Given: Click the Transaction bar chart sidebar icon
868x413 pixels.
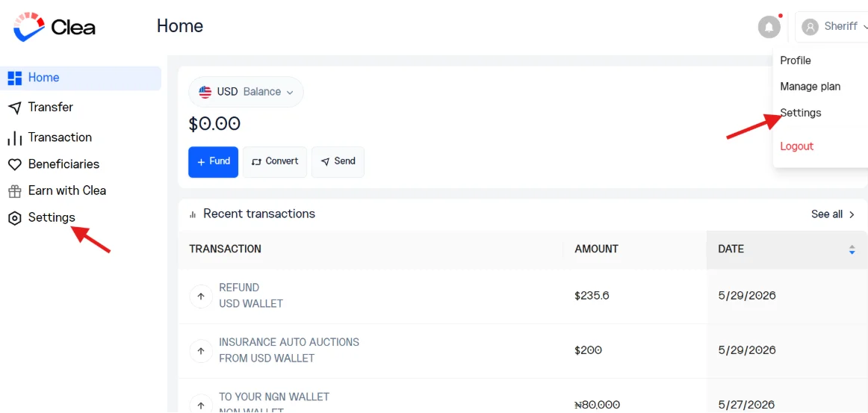Looking at the screenshot, I should tap(14, 138).
